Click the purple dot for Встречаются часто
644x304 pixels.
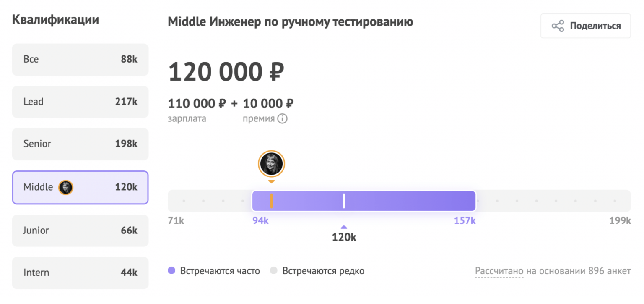[171, 271]
